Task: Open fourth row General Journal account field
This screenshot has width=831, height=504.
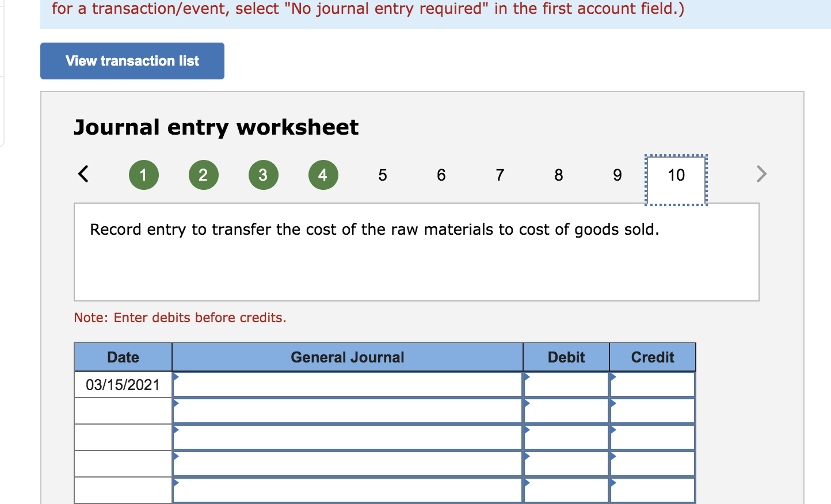Action: (348, 464)
